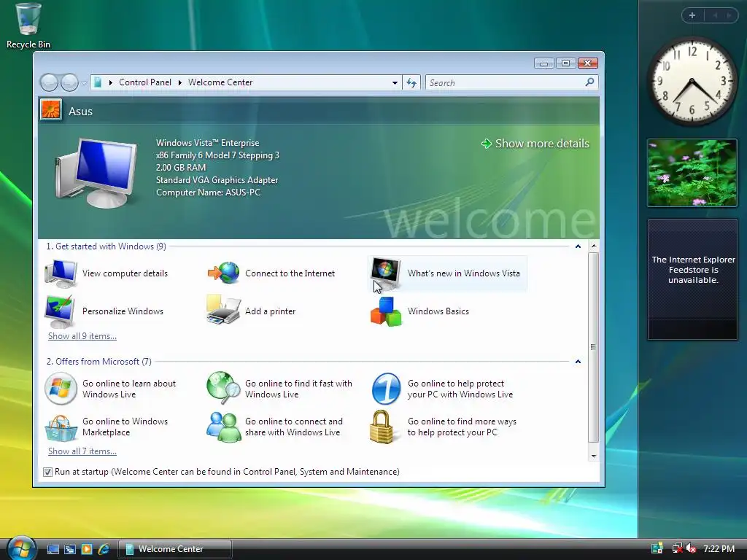Click Show all 7 items link
747x560 pixels.
[82, 451]
